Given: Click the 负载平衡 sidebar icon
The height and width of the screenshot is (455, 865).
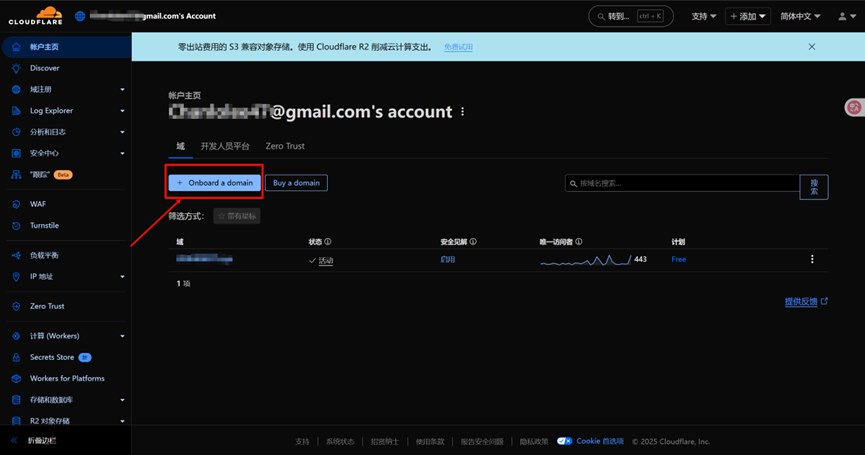Looking at the screenshot, I should [x=16, y=255].
